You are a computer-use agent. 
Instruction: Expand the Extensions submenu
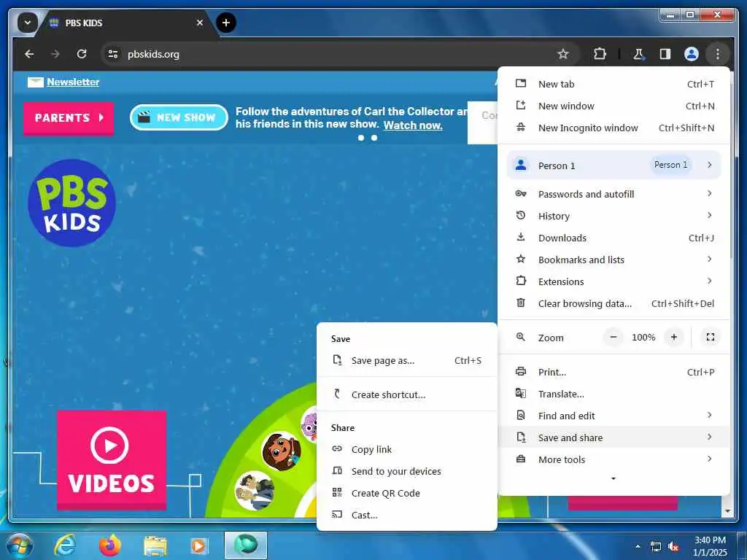[x=614, y=281]
